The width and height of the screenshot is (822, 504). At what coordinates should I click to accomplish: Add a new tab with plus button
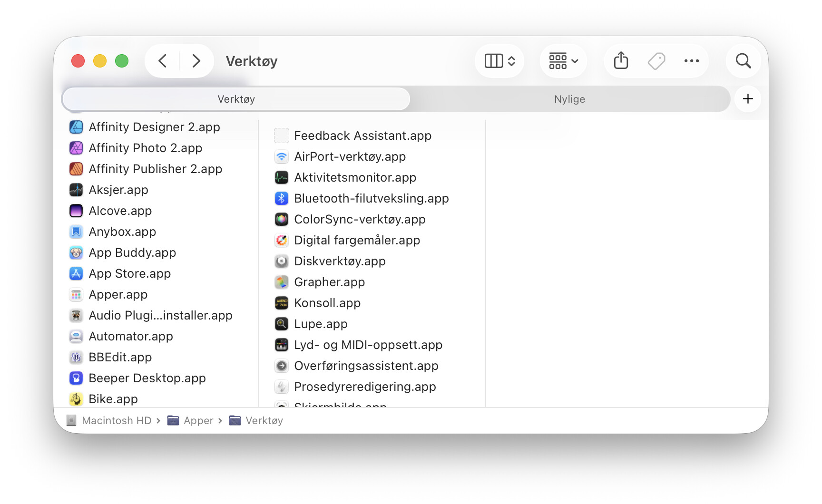(x=748, y=99)
